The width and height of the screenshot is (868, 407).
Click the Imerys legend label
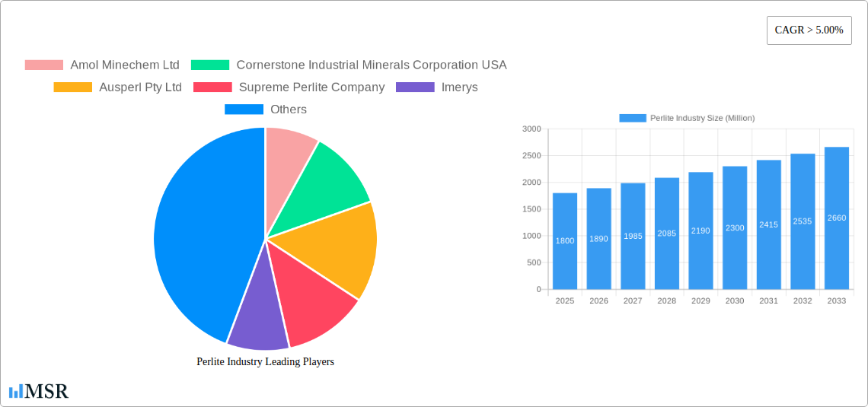[x=459, y=87]
